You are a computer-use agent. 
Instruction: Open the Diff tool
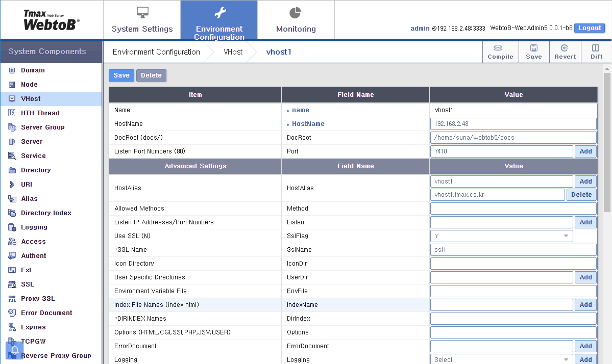pos(596,51)
